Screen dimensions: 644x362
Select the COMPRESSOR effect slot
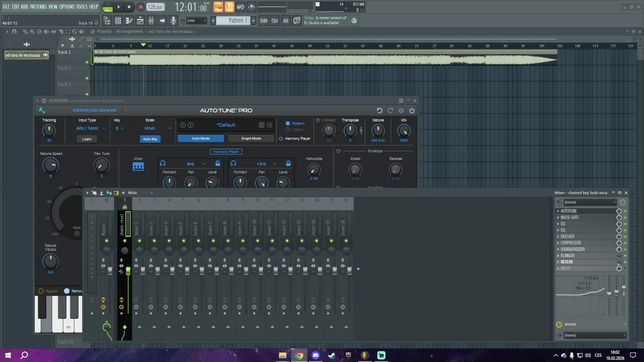coord(586,243)
